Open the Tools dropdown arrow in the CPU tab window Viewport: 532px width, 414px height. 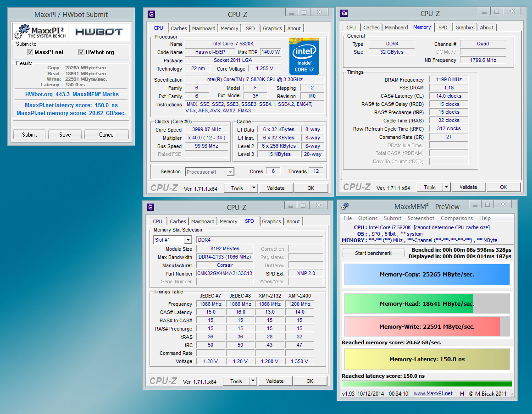click(x=254, y=188)
